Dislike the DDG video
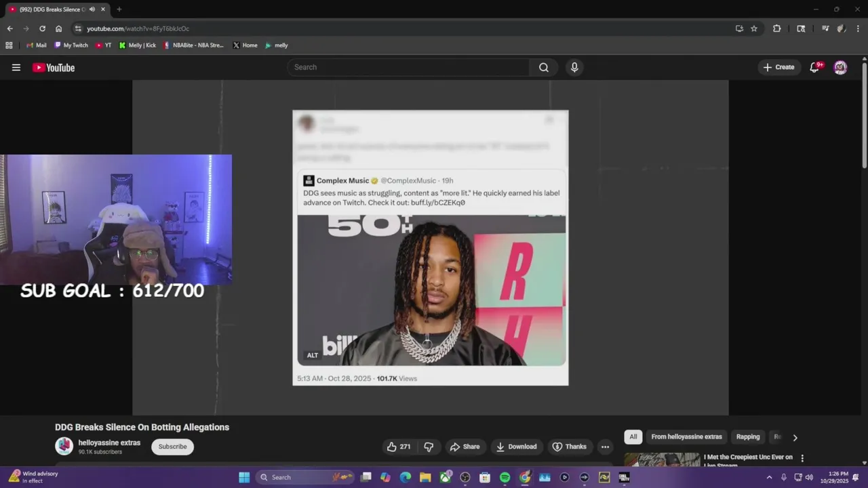 point(429,447)
